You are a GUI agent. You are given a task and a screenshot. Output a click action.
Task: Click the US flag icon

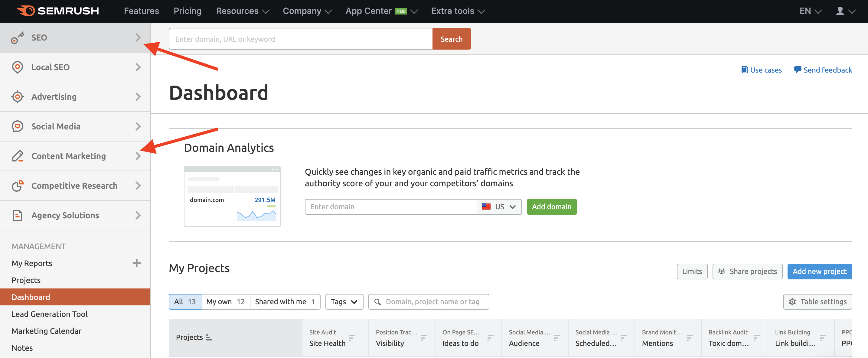coord(486,207)
